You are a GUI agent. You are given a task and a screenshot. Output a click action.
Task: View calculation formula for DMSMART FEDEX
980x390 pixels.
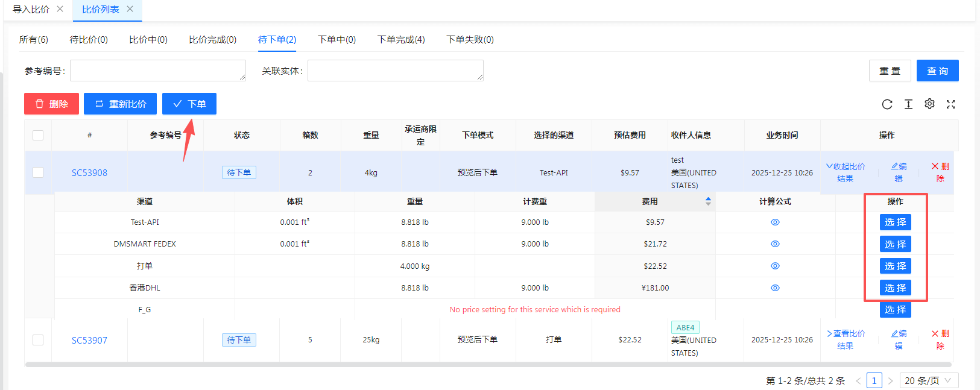click(x=775, y=244)
